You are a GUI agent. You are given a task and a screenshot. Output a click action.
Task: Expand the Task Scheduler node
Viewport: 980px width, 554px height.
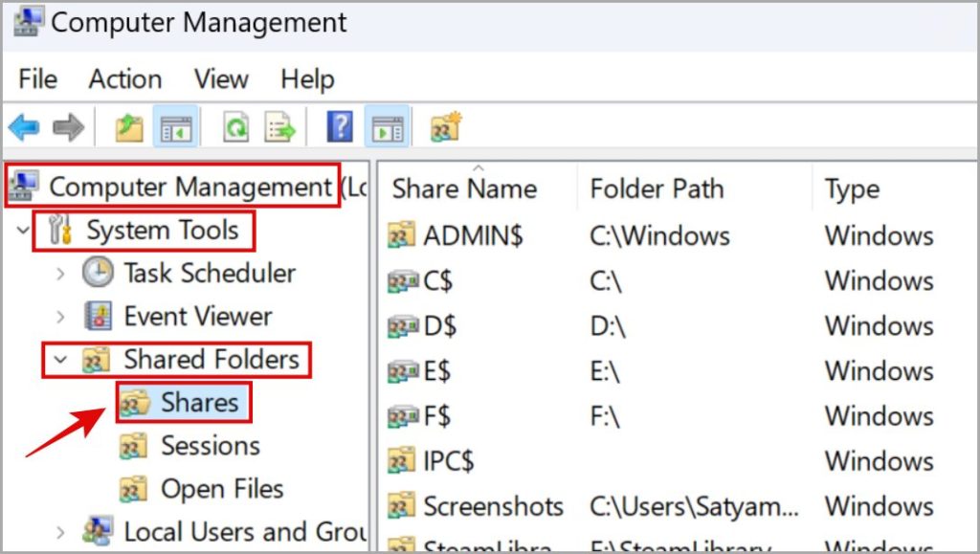click(60, 273)
